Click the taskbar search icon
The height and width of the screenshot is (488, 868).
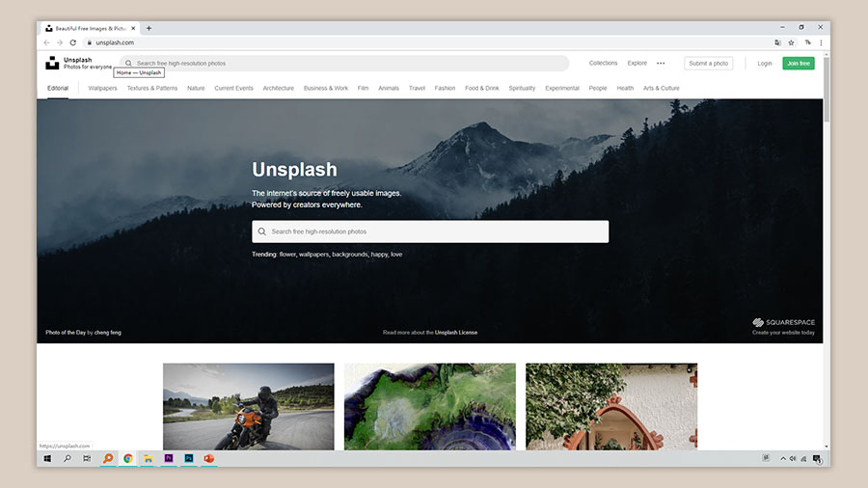pos(68,459)
